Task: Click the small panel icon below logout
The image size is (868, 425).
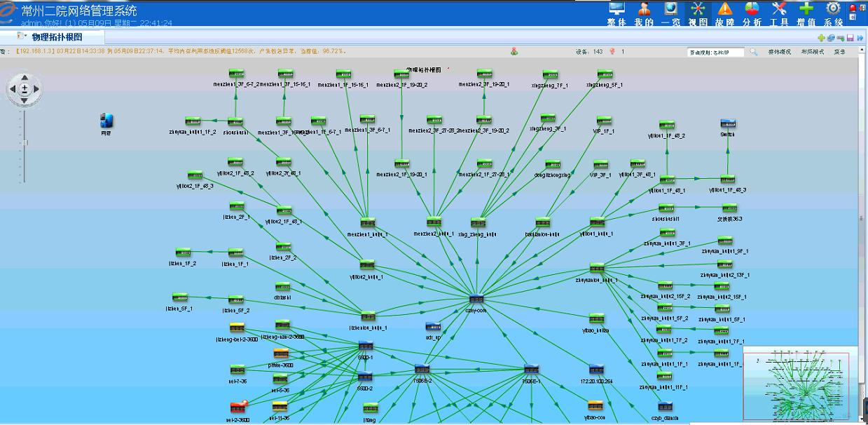Action: (853, 17)
